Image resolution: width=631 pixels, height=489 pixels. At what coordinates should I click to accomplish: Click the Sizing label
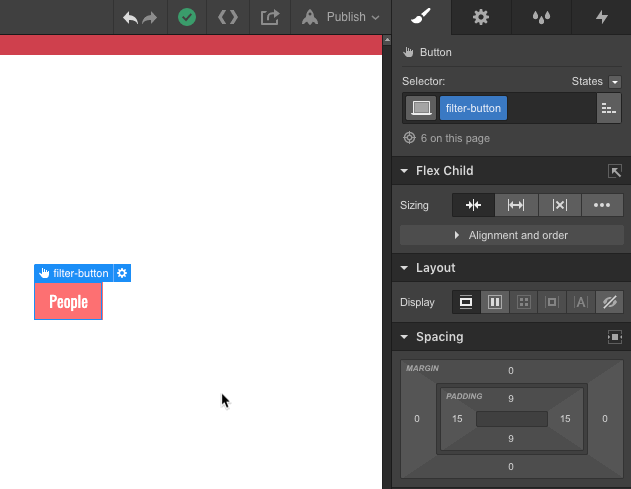(x=414, y=205)
